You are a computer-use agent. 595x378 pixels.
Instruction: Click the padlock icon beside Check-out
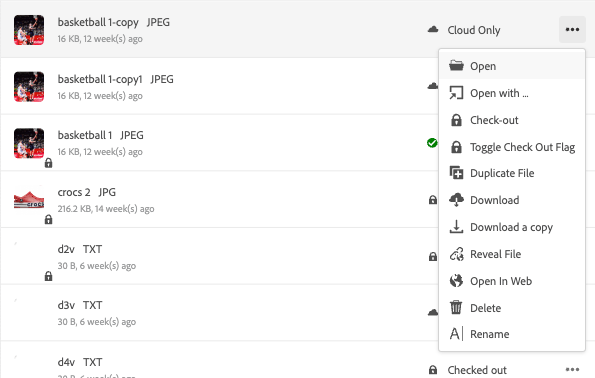click(456, 120)
